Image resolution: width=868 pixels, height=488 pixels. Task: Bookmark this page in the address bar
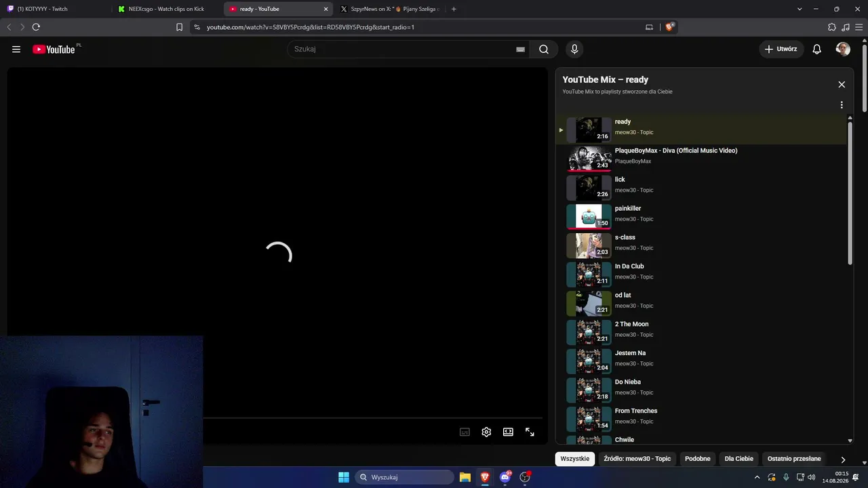[x=179, y=27]
